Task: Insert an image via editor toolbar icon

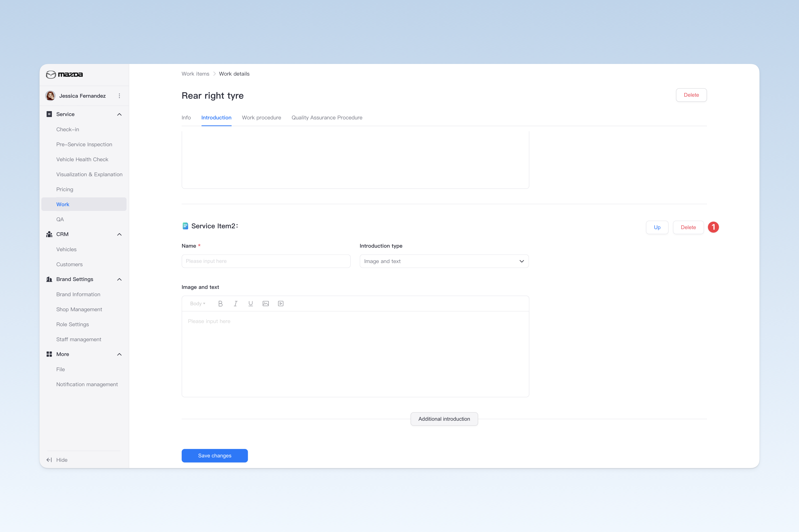Action: [x=266, y=304]
